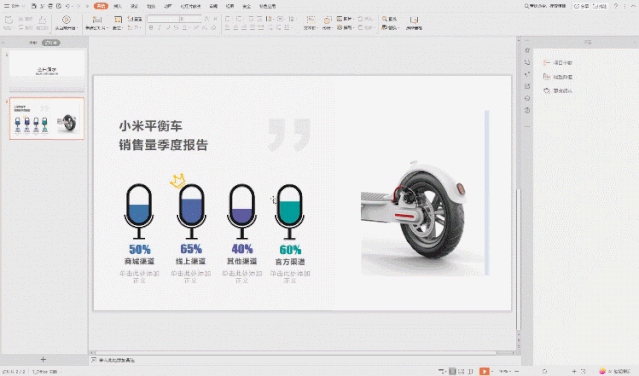The height and width of the screenshot is (376, 639).
Task: Open the Selection Pane button
Action: [414, 22]
